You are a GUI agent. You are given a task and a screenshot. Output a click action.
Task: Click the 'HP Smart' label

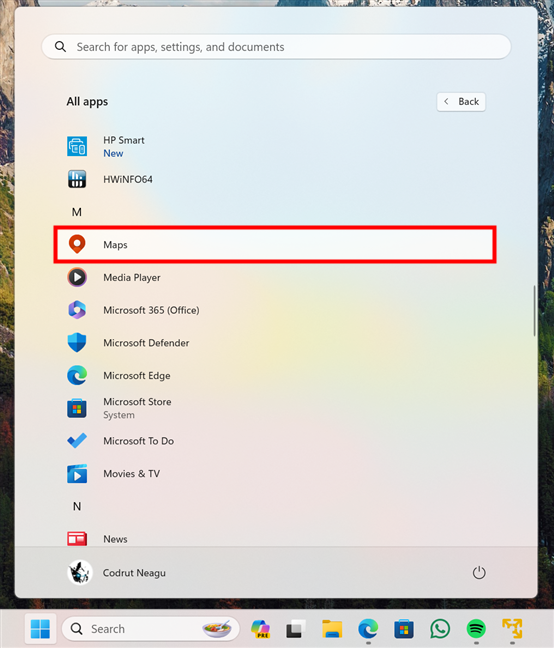[x=124, y=140]
